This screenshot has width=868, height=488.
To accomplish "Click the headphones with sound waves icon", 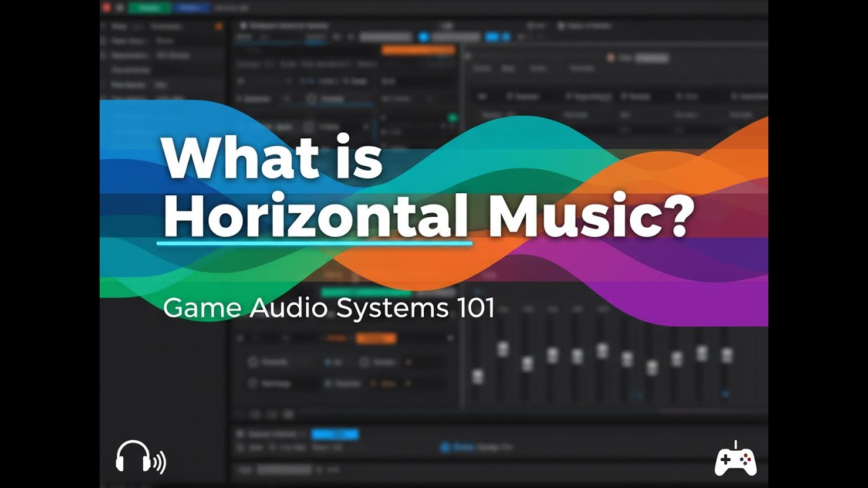I will pos(140,457).
